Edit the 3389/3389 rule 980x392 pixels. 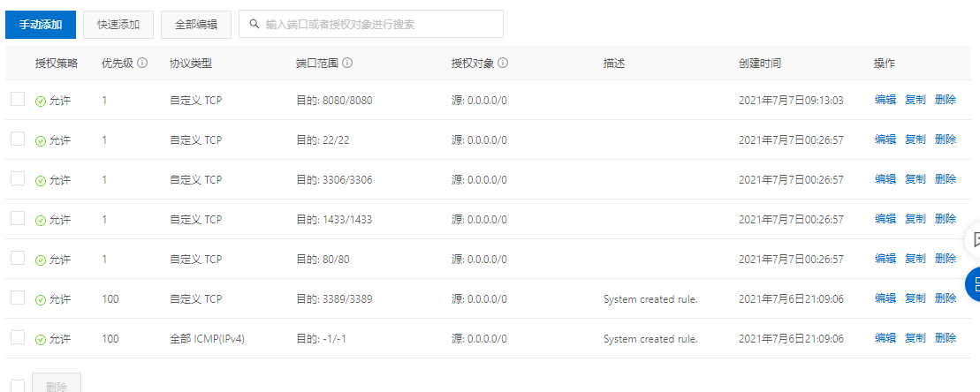(885, 298)
